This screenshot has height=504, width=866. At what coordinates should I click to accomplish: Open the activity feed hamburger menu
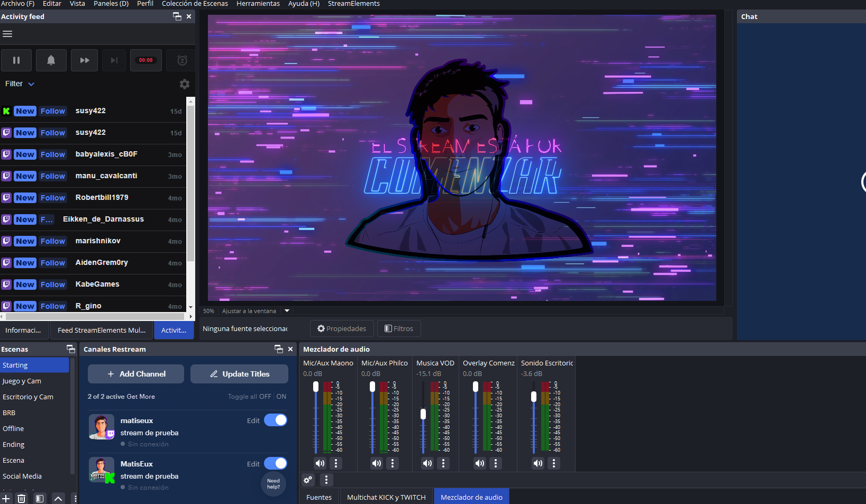pyautogui.click(x=7, y=34)
